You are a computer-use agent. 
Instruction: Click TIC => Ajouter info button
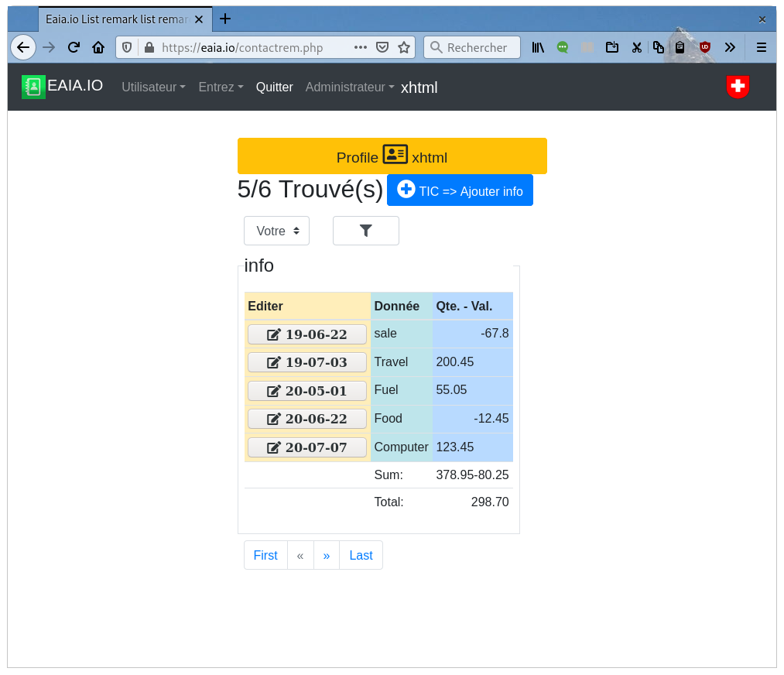(460, 190)
